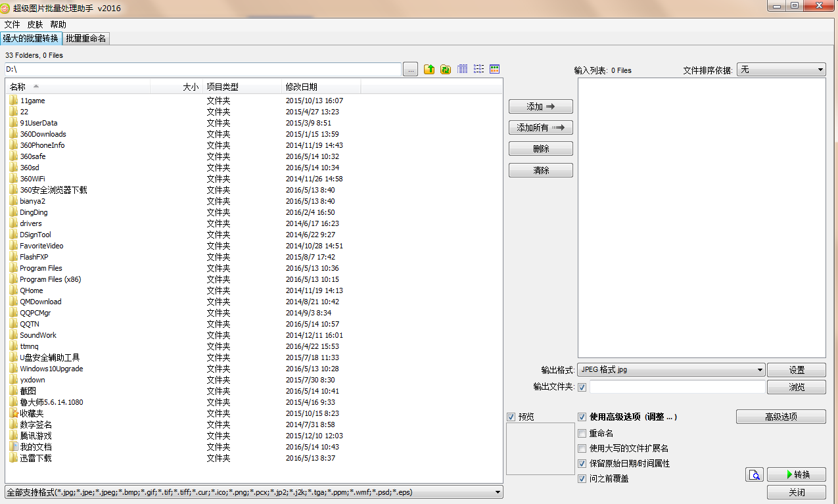Click the 360safe folder icon
Viewport: 838px width, 504px height.
click(14, 156)
